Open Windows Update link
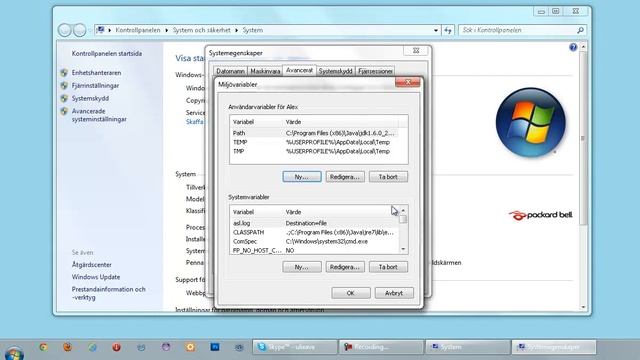Image resolution: width=640 pixels, height=360 pixels. (96, 277)
